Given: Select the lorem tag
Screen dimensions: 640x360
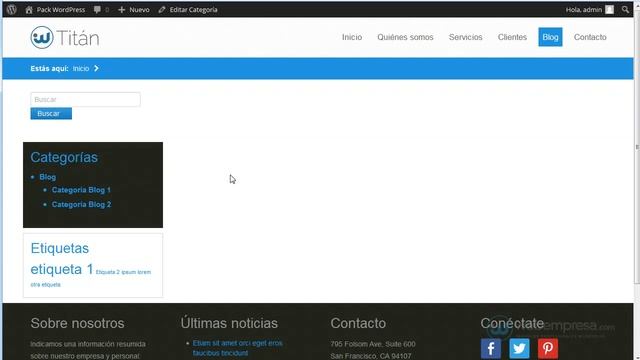Looking at the screenshot, I should pos(144,272).
